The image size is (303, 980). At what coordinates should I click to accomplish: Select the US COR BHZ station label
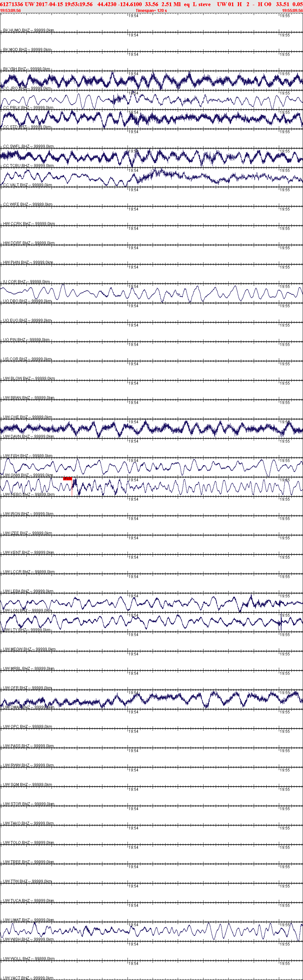pyautogui.click(x=27, y=359)
